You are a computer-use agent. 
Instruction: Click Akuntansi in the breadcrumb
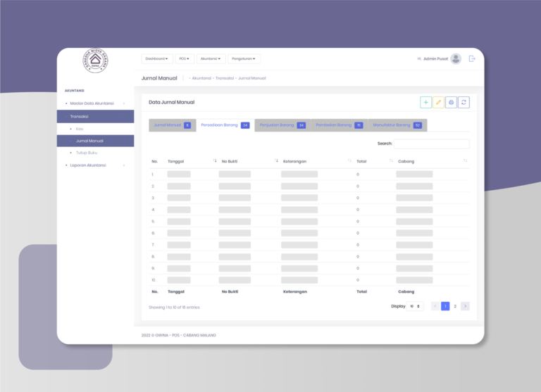(x=201, y=78)
